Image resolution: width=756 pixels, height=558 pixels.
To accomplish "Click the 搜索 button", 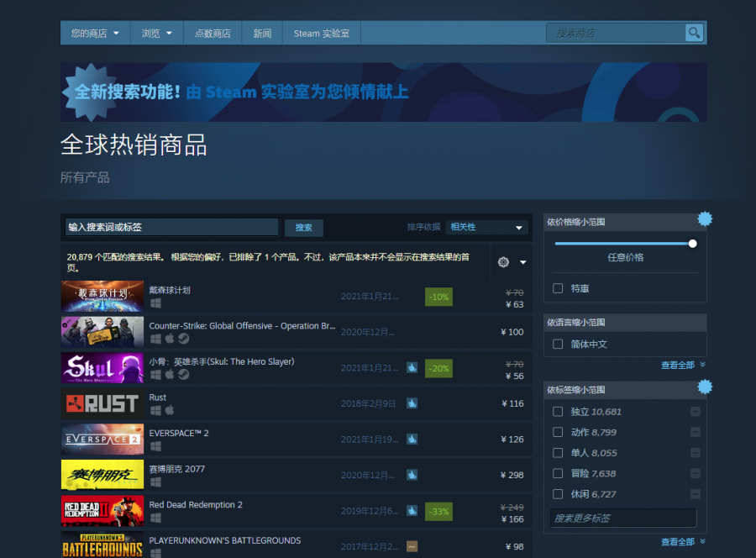I will tap(304, 228).
